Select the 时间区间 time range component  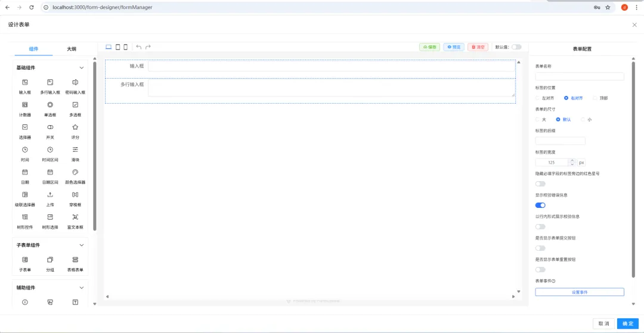50,150
